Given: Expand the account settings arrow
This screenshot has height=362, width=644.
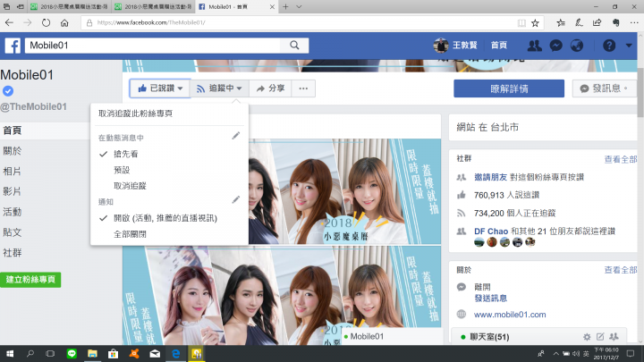Looking at the screenshot, I should coord(629,46).
